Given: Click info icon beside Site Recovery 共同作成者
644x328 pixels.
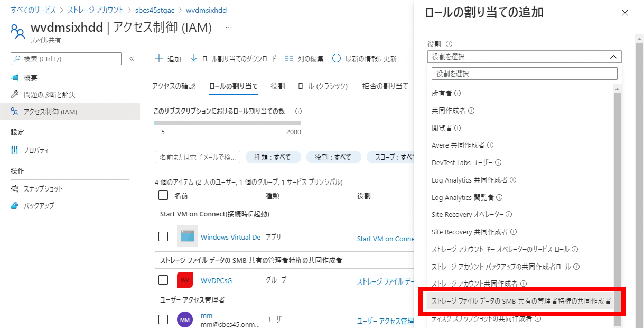Looking at the screenshot, I should (514, 232).
